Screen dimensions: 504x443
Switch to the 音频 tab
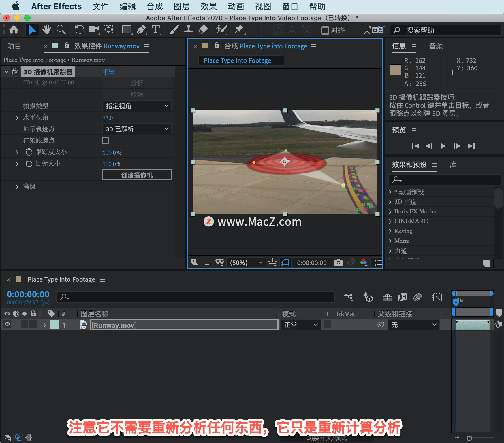(x=436, y=46)
